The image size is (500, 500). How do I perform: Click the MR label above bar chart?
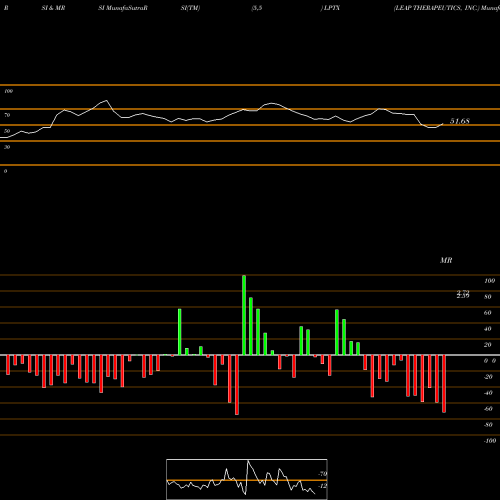click(446, 260)
